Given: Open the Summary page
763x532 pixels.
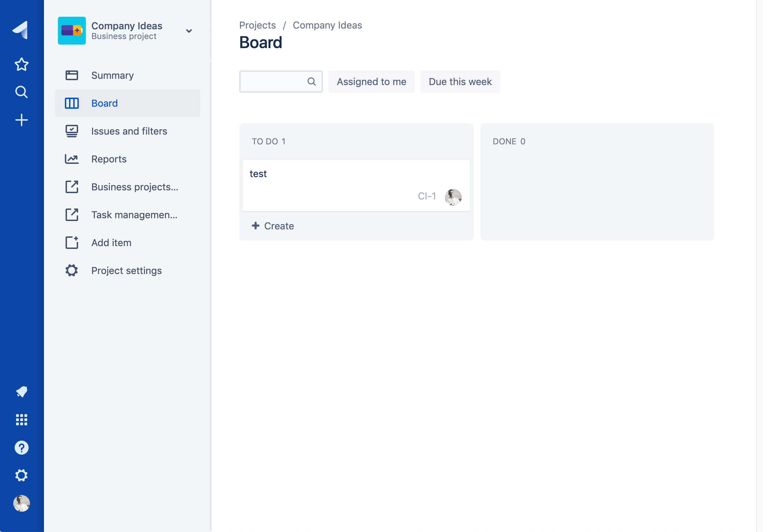Looking at the screenshot, I should pyautogui.click(x=112, y=75).
